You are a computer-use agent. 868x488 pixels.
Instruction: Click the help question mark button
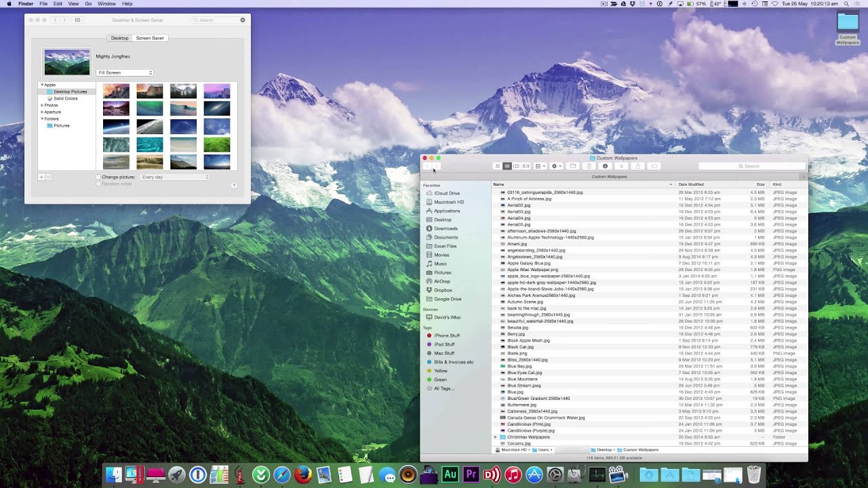click(x=234, y=185)
